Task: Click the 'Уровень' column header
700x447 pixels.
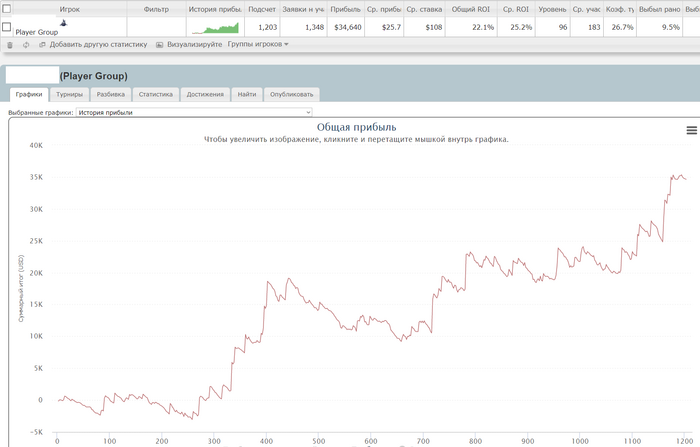Action: click(552, 9)
